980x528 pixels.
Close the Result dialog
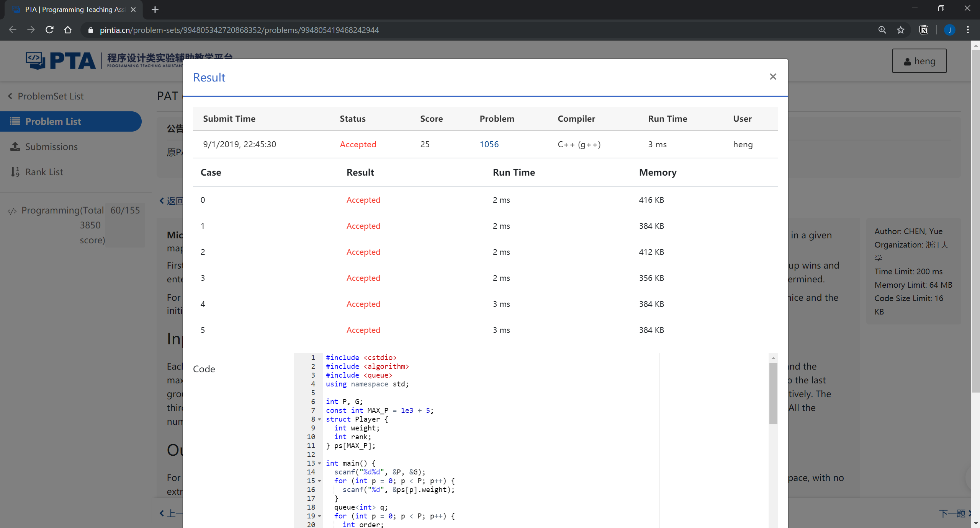pyautogui.click(x=773, y=77)
